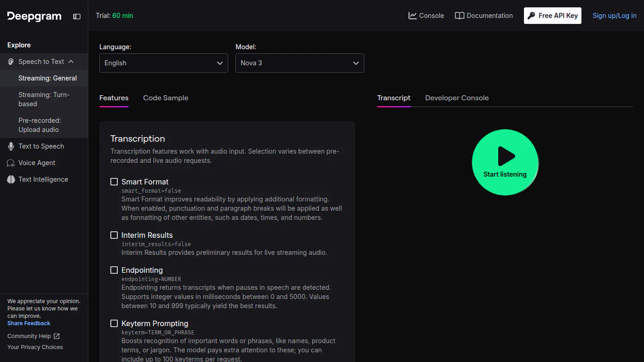Enable the Smart Format checkbox
Viewport: 644px width, 362px height.
(x=114, y=182)
